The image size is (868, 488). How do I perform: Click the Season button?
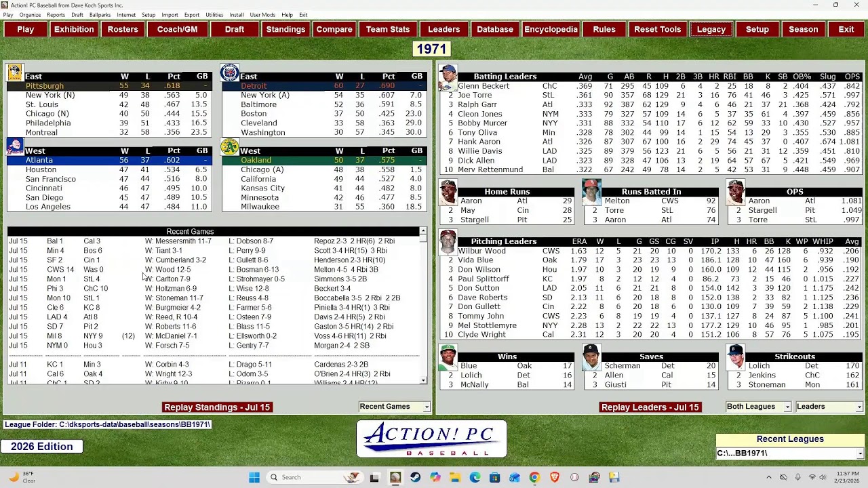click(804, 29)
